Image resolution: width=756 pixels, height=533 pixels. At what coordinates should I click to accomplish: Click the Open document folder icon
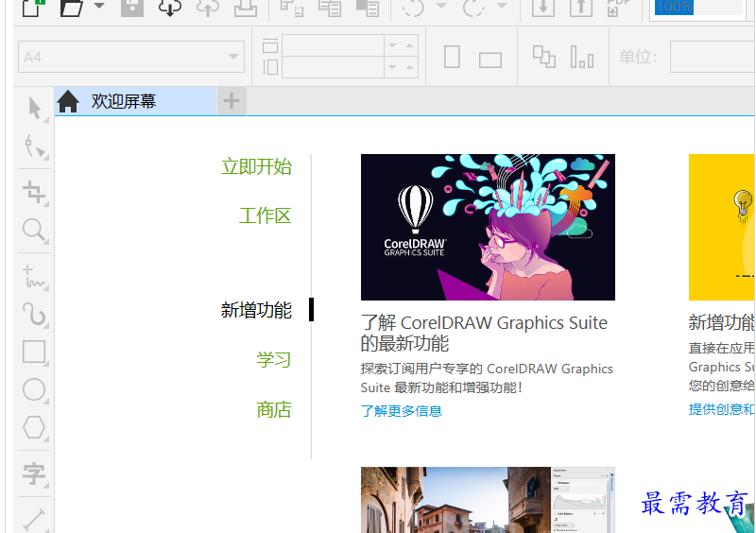pos(72,8)
